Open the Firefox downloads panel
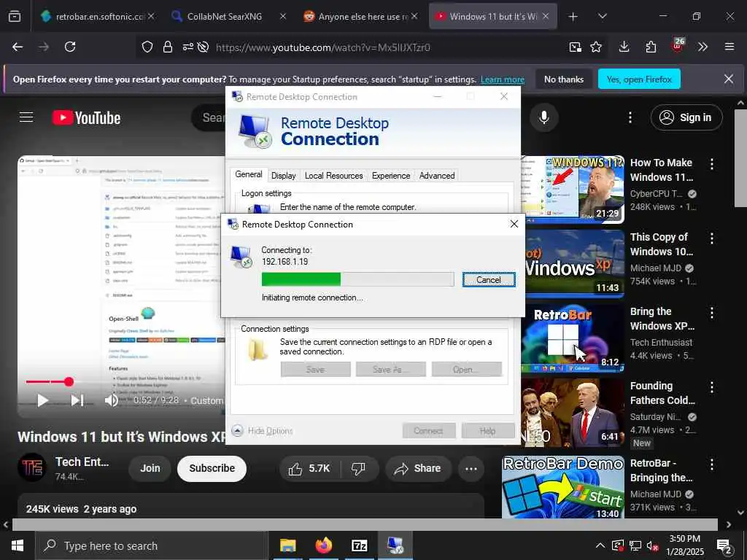 coord(624,47)
